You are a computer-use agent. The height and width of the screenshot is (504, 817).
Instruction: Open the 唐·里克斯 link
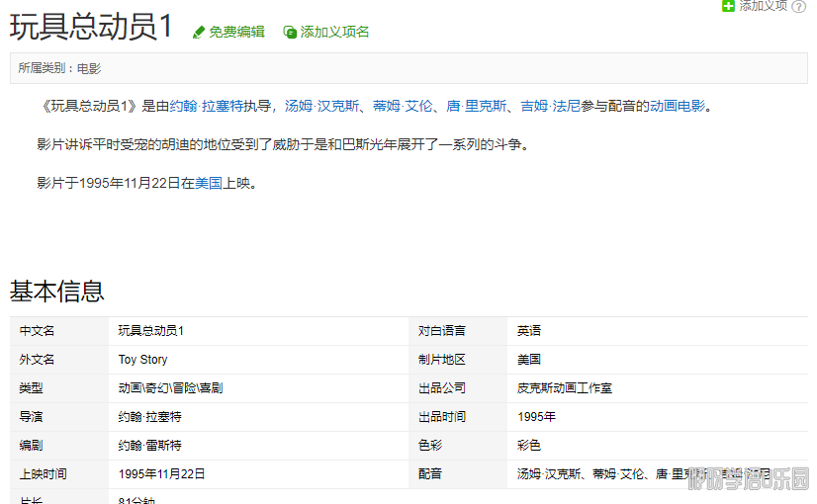coord(476,106)
